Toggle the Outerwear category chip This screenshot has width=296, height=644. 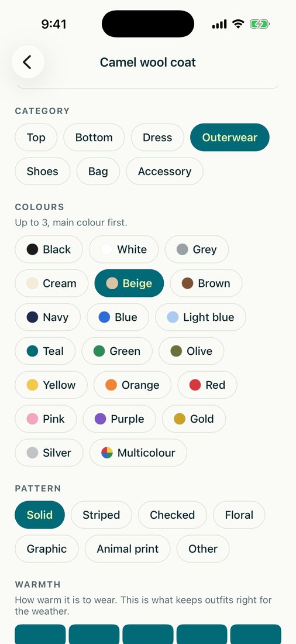coord(229,137)
